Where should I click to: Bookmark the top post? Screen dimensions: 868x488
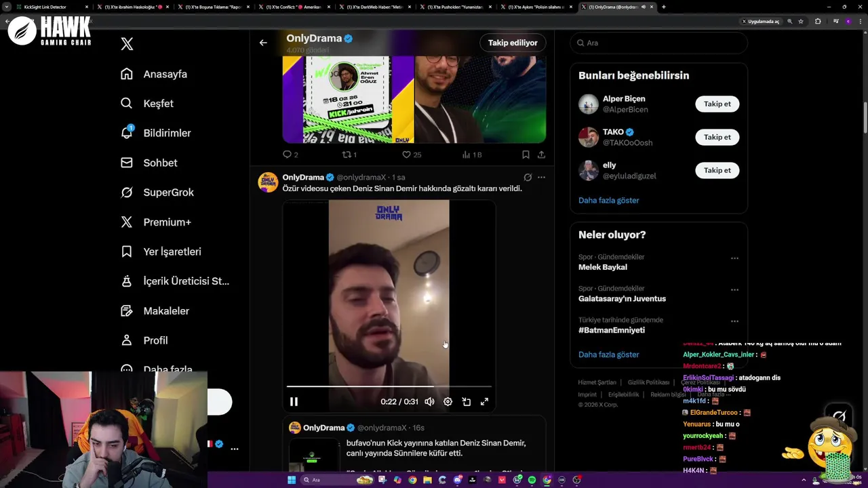526,155
